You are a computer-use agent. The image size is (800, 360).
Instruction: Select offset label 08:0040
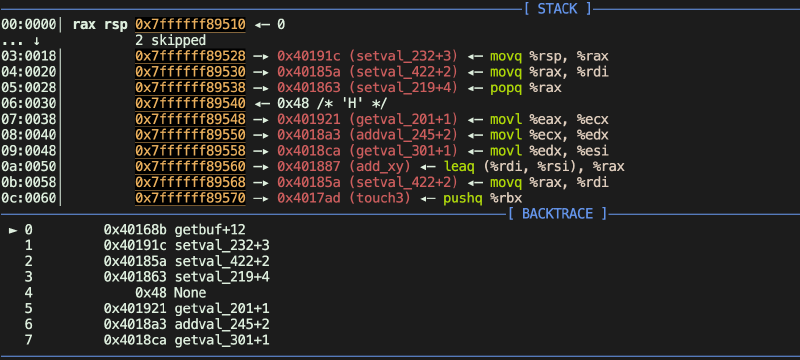[29, 135]
